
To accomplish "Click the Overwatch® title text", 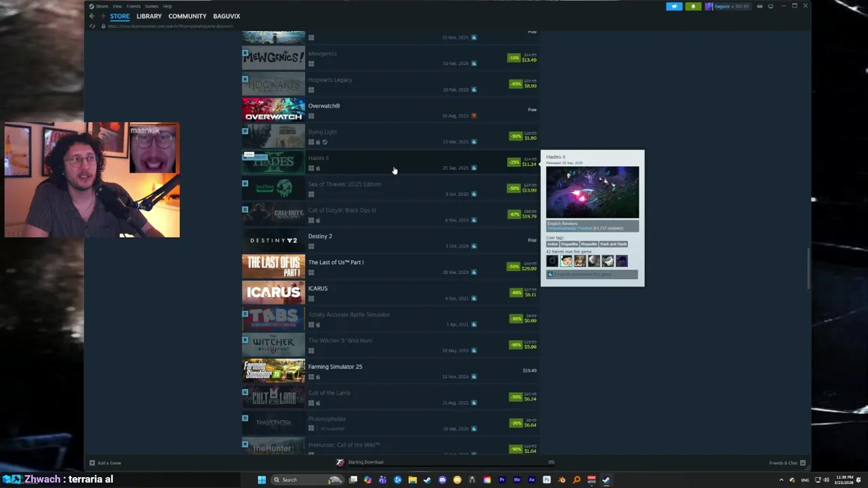I will [324, 106].
